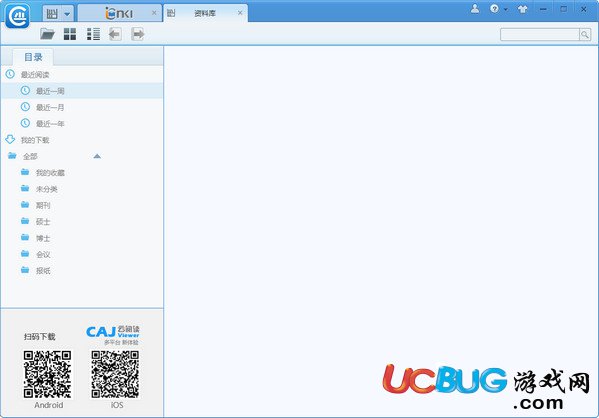Open the dropdown arrow beside library button
This screenshot has height=418, width=599.
pos(67,14)
